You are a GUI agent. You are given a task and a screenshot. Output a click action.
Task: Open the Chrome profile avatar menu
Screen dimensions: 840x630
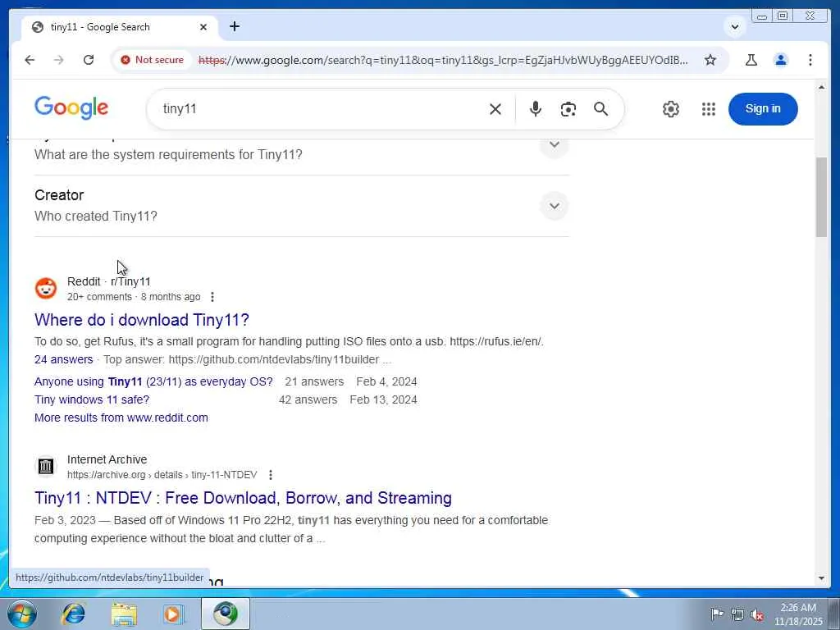pos(781,60)
